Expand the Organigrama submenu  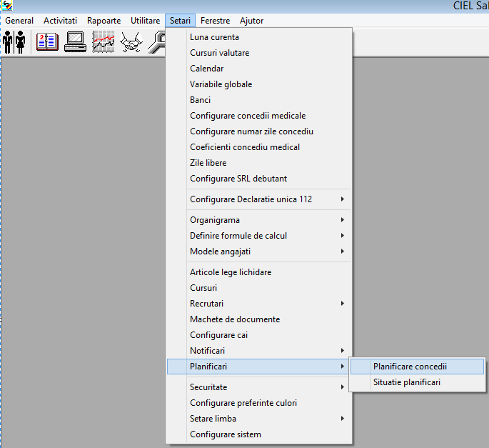click(259, 220)
